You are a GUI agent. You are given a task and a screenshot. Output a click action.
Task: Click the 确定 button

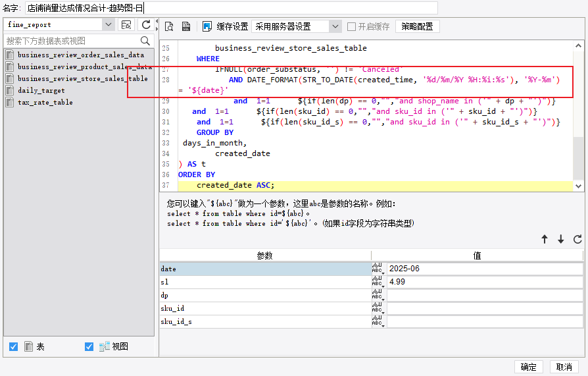click(529, 367)
